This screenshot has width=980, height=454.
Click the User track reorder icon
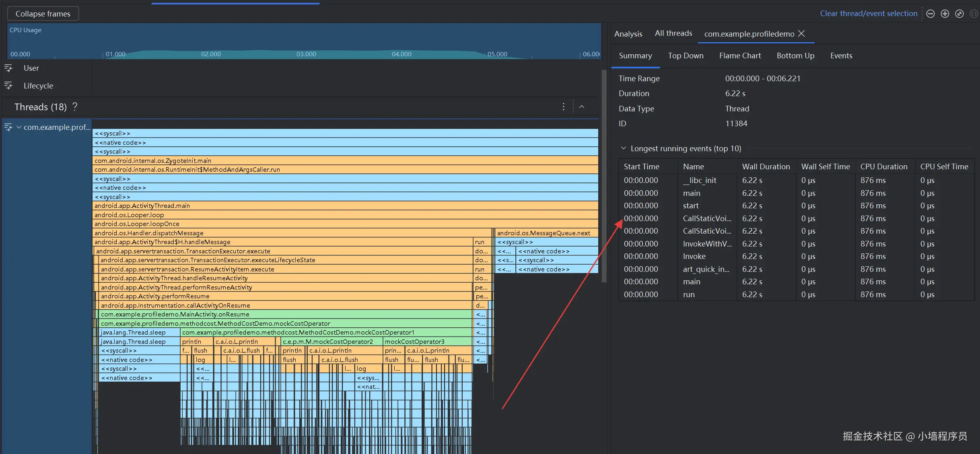8,68
